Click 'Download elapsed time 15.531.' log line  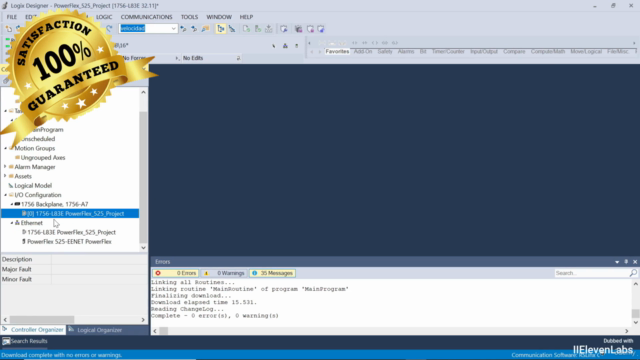pyautogui.click(x=204, y=302)
